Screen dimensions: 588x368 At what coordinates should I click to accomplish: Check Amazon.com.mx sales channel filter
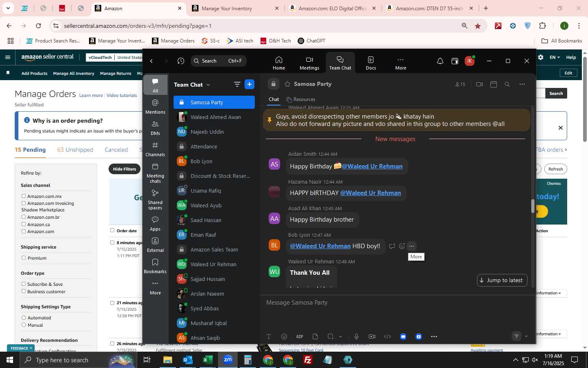(24, 196)
